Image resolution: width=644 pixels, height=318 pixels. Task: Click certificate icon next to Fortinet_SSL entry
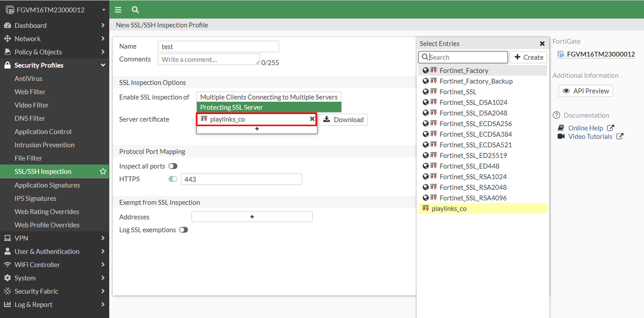tap(434, 91)
